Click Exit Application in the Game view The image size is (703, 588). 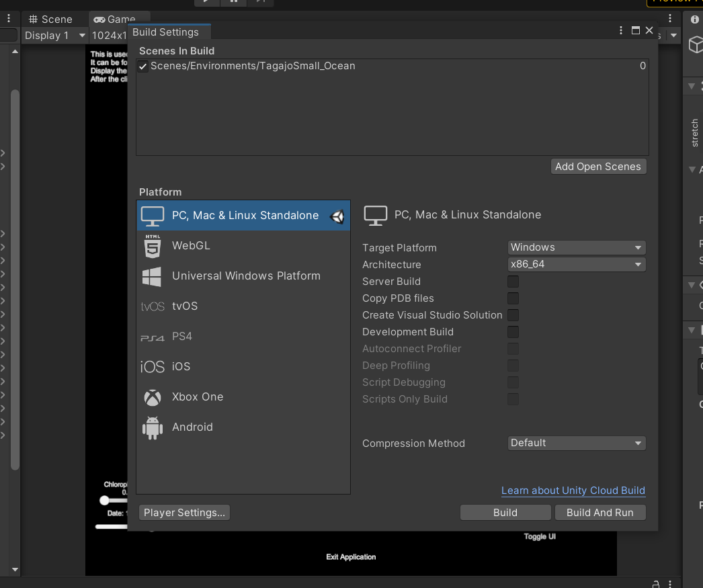[x=351, y=557]
